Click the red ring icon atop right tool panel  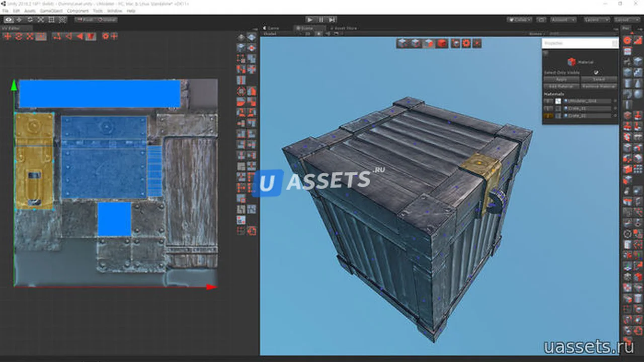[x=627, y=40]
